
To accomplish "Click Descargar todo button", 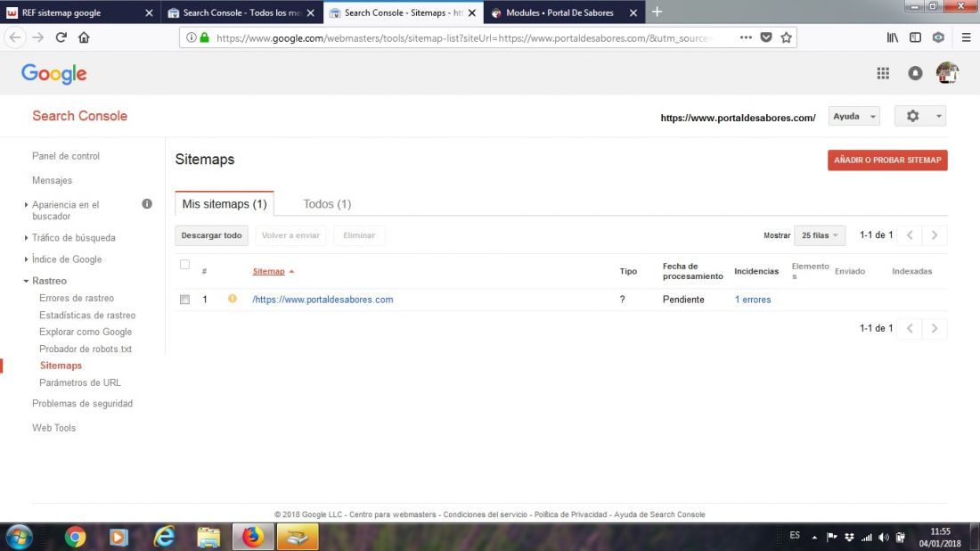I will tap(211, 235).
